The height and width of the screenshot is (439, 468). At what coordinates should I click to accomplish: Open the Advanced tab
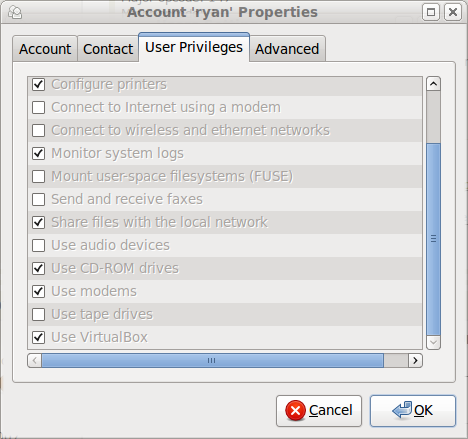[x=287, y=49]
